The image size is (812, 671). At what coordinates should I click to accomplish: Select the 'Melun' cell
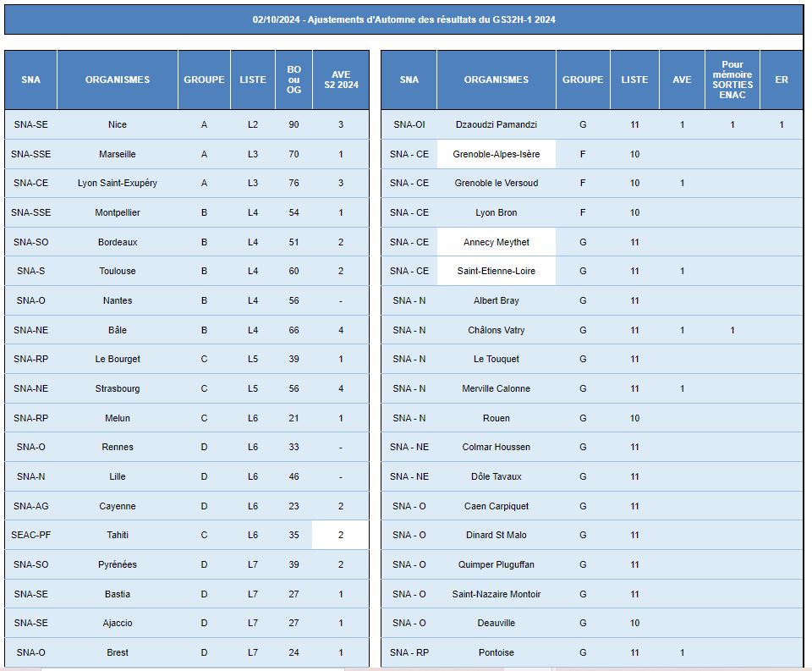point(118,418)
